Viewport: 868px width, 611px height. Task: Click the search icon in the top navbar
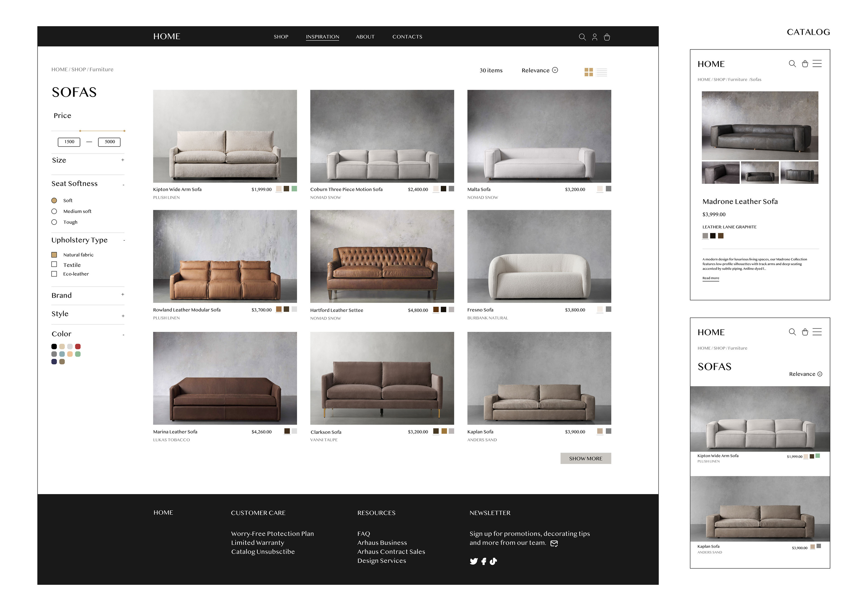click(582, 37)
